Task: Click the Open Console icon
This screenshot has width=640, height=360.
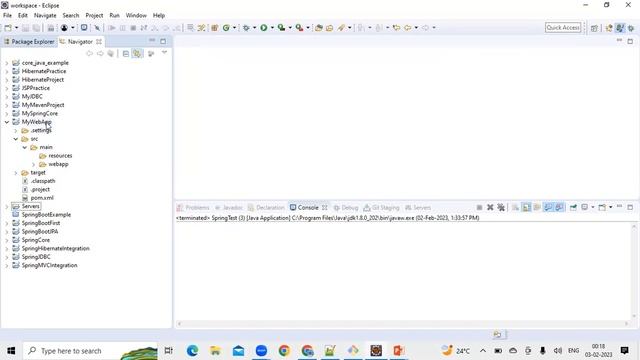Action: (x=602, y=207)
